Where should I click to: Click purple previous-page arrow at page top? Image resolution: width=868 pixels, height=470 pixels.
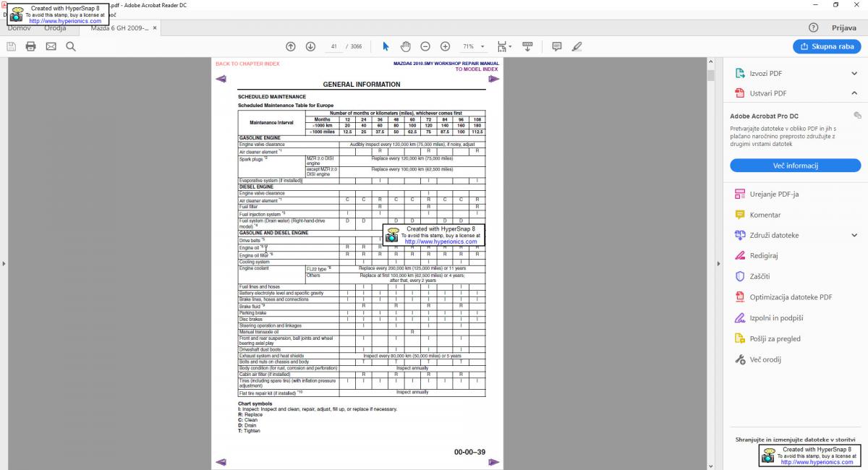point(221,79)
